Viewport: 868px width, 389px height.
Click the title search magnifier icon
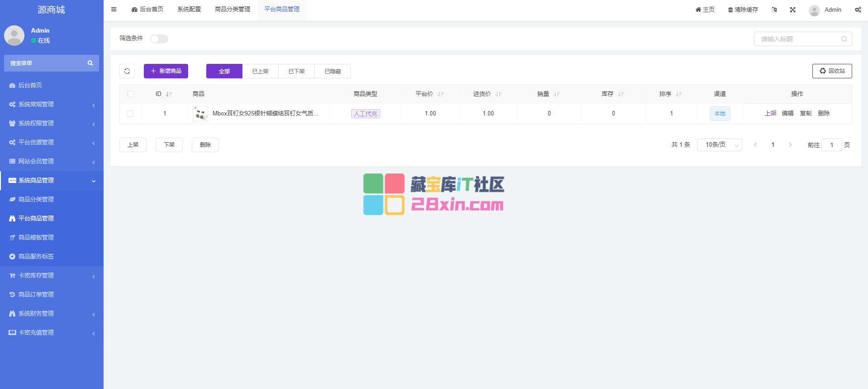(x=844, y=39)
